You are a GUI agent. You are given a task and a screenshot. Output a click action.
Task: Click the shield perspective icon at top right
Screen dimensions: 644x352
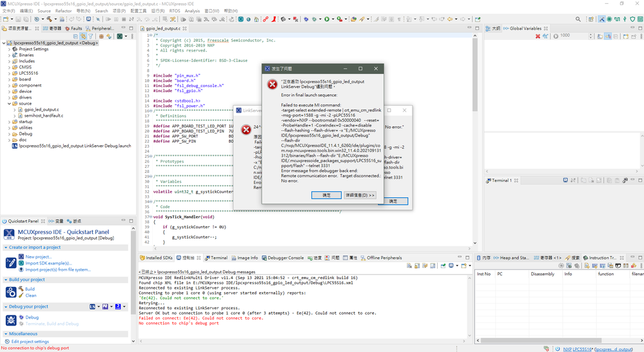(632, 19)
